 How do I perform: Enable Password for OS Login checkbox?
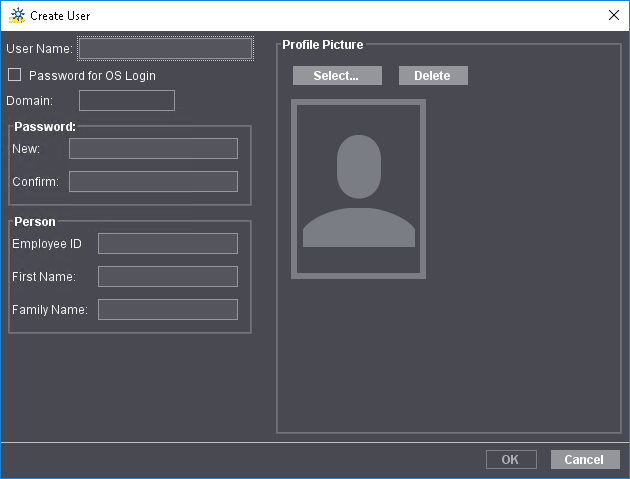coord(15,75)
